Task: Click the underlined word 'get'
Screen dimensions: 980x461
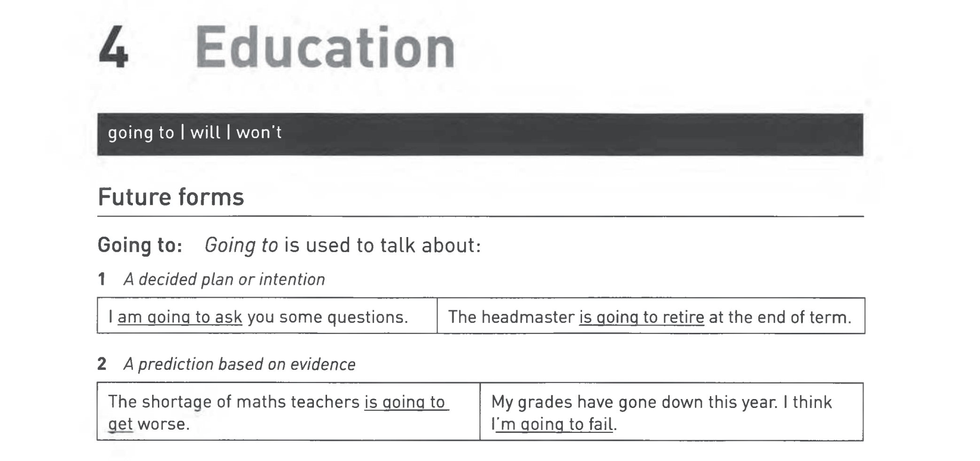Action: pyautogui.click(x=120, y=424)
